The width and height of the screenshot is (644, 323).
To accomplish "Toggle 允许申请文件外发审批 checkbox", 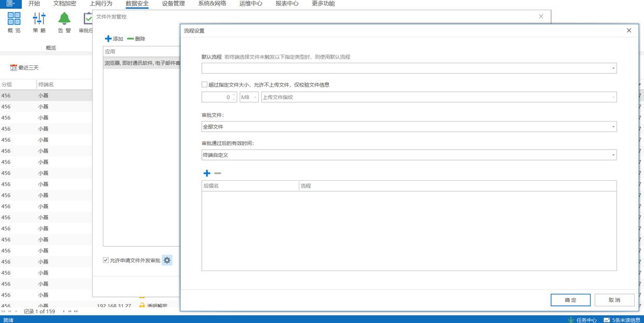I will 106,260.
